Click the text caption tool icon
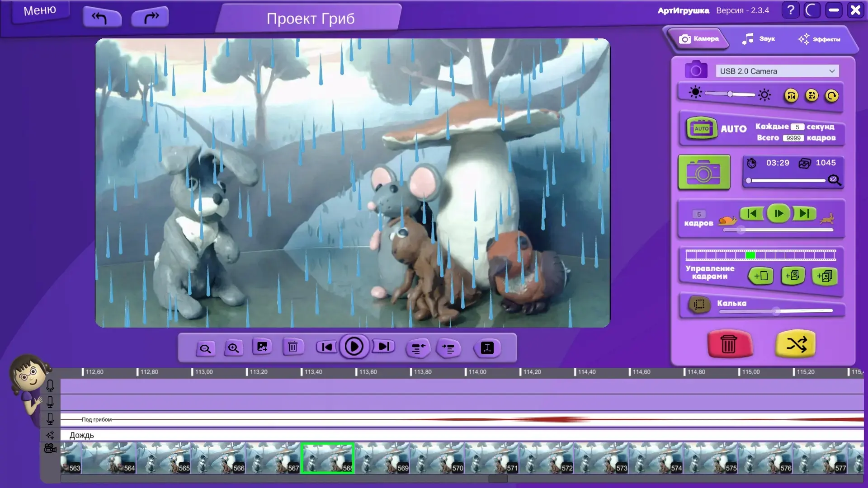 (x=487, y=348)
